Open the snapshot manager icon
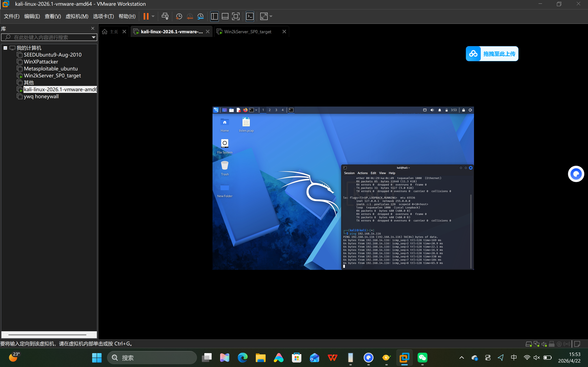 click(200, 16)
